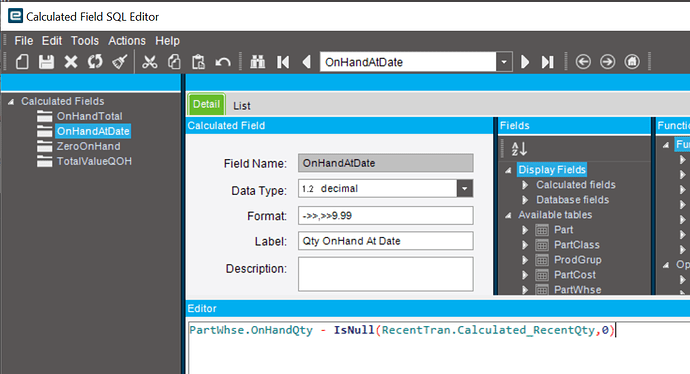Click the Search binoculars icon

(x=258, y=62)
